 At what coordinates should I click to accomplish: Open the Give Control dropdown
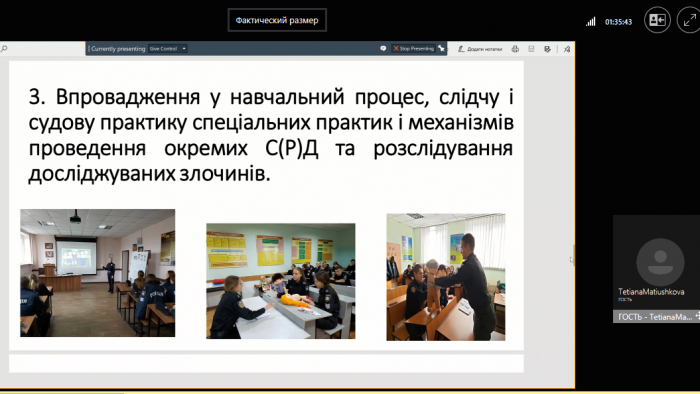click(167, 49)
